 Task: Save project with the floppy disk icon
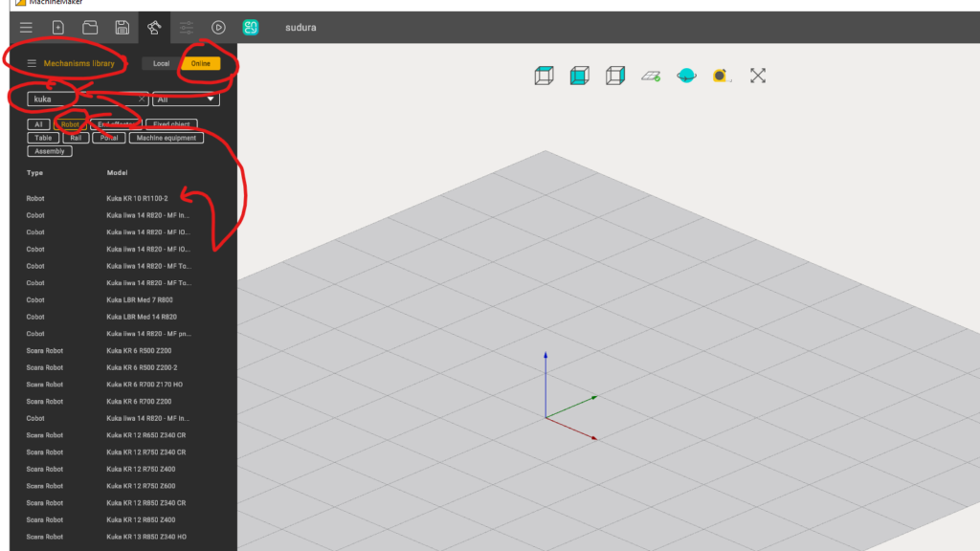[x=122, y=27]
